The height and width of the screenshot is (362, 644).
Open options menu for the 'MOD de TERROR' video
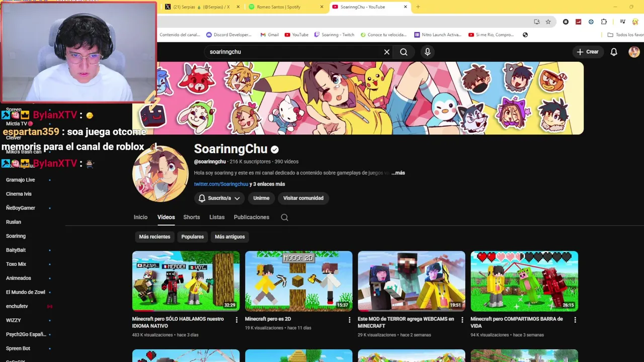(x=462, y=320)
